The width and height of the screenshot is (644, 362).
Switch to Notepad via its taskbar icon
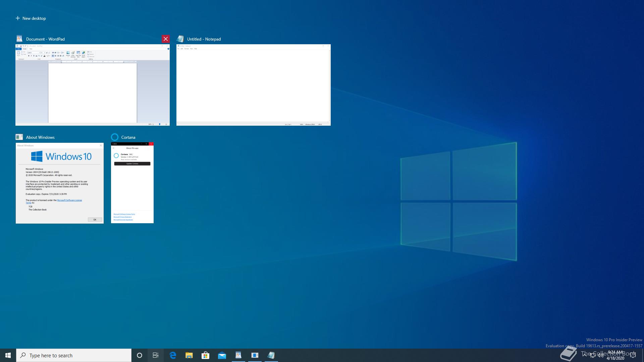point(271,355)
